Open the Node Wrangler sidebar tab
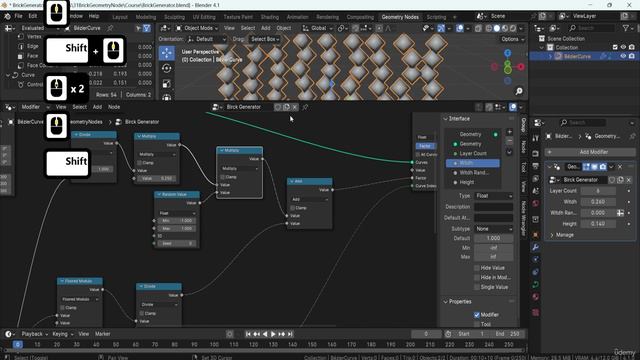The height and width of the screenshot is (360, 640). (524, 218)
